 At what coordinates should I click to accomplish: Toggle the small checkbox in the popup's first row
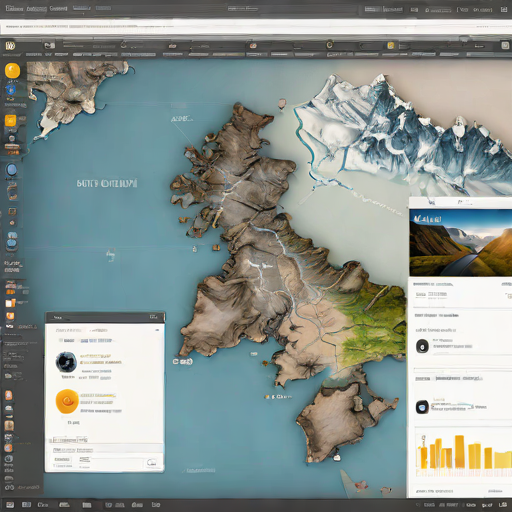pos(61,340)
